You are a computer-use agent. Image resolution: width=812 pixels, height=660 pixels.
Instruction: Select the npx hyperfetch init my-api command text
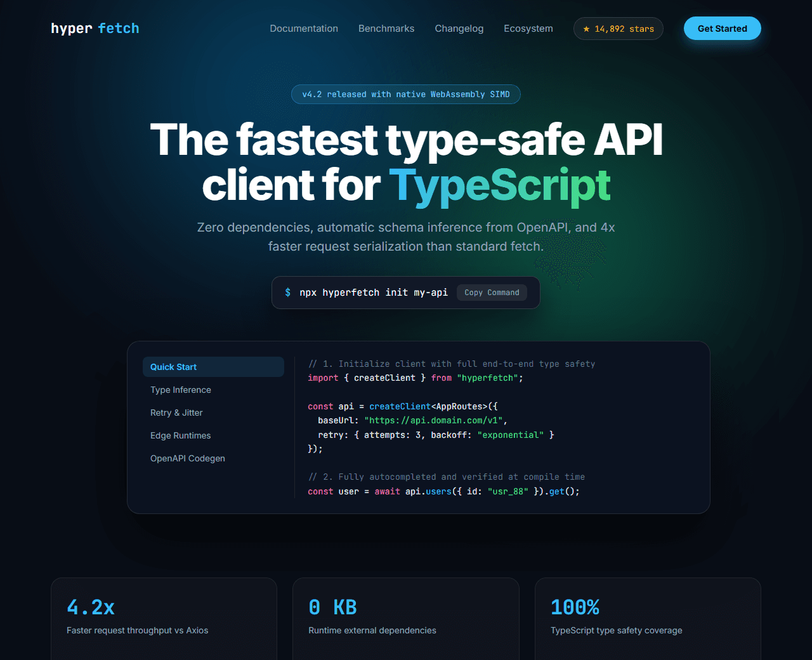374,293
